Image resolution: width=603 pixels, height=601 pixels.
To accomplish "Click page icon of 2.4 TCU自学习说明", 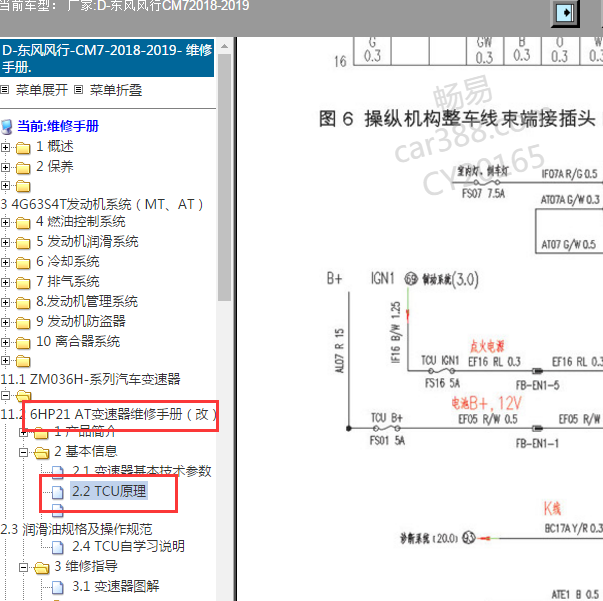I will (x=58, y=547).
